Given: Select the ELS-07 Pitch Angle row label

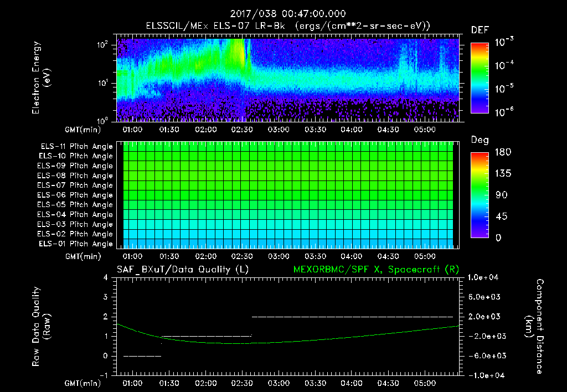Looking at the screenshot, I should click(x=75, y=185).
